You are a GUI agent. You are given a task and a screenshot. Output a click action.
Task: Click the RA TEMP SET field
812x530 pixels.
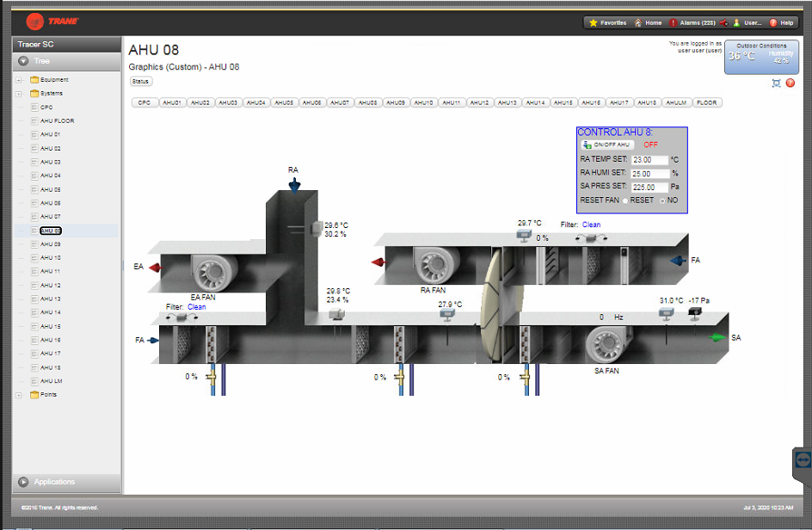pyautogui.click(x=649, y=160)
